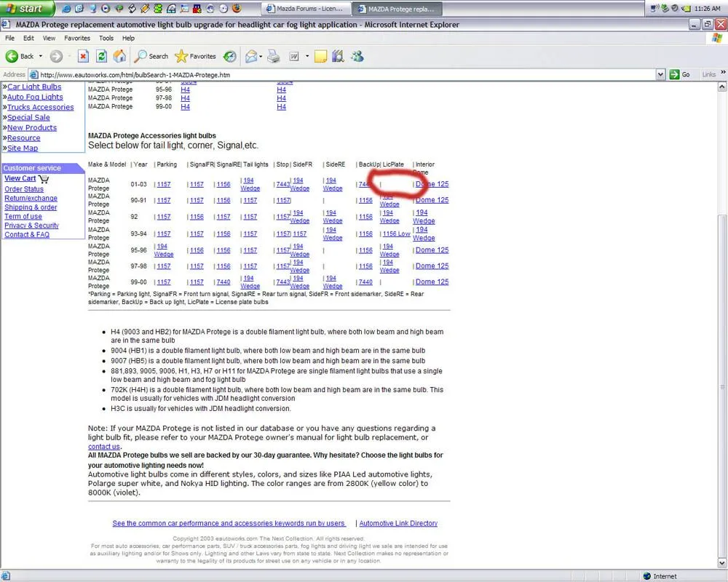Expand the Mail button dropdown arrow
Image resolution: width=728 pixels, height=582 pixels.
[x=262, y=56]
